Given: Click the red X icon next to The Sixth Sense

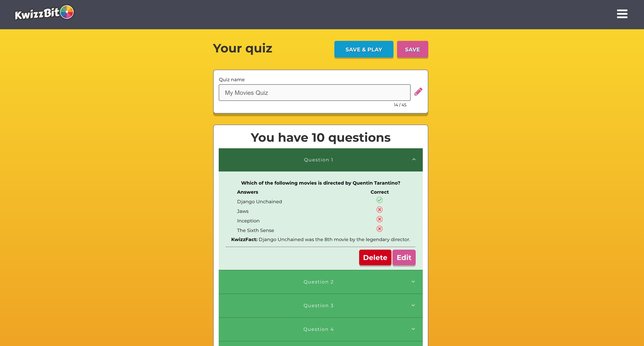Looking at the screenshot, I should tap(379, 230).
